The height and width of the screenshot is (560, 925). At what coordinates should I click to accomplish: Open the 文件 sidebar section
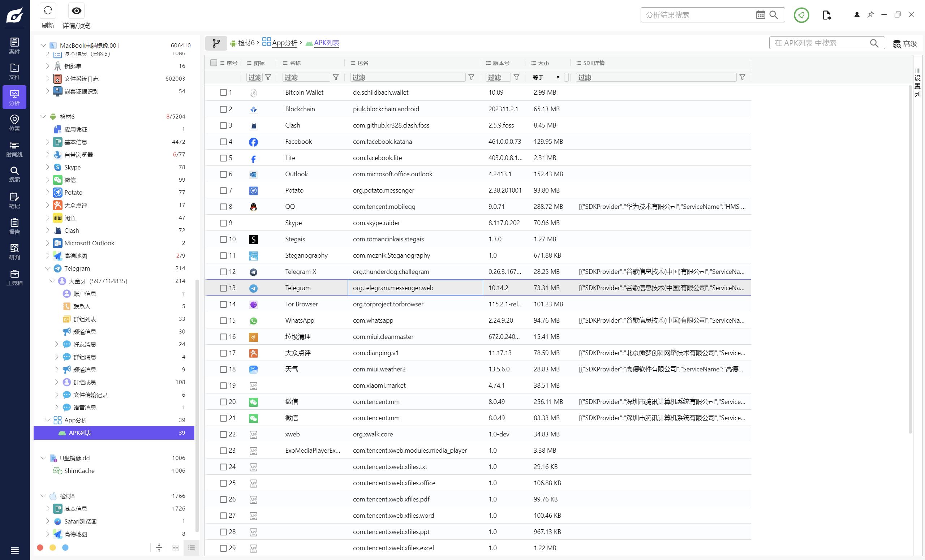(x=14, y=71)
